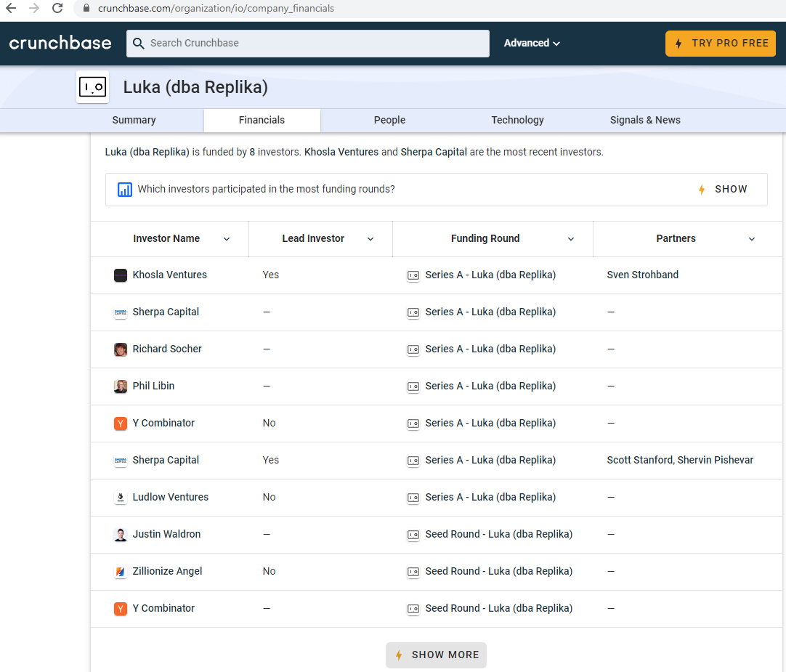This screenshot has height=672, width=786.
Task: Click the round icon in the Phil Libin row
Action: click(413, 386)
